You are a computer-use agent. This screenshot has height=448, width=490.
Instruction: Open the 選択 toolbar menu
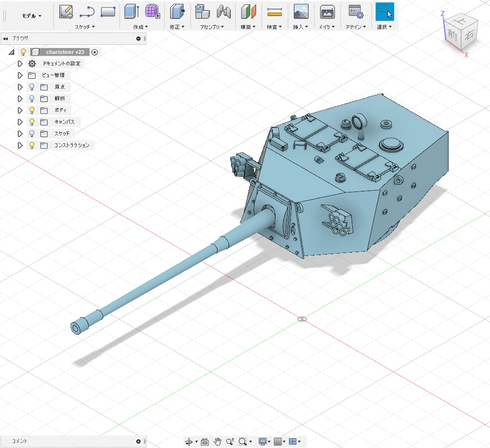click(384, 27)
